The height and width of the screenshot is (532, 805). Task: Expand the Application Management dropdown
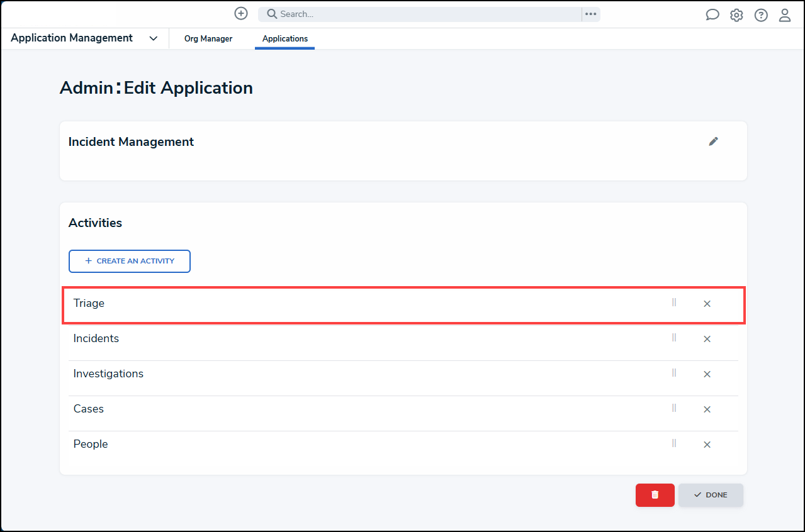pyautogui.click(x=154, y=38)
